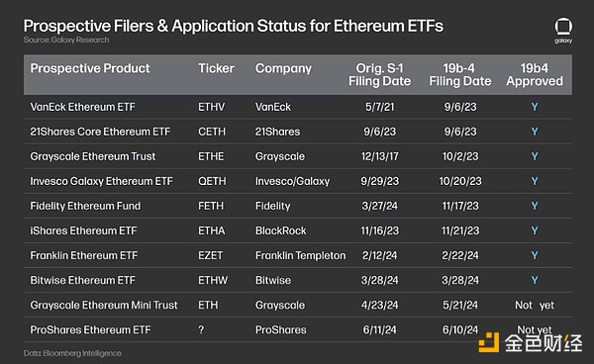594x364 pixels.
Task: Click the Y approval mark for BlackRock
Action: (x=535, y=230)
